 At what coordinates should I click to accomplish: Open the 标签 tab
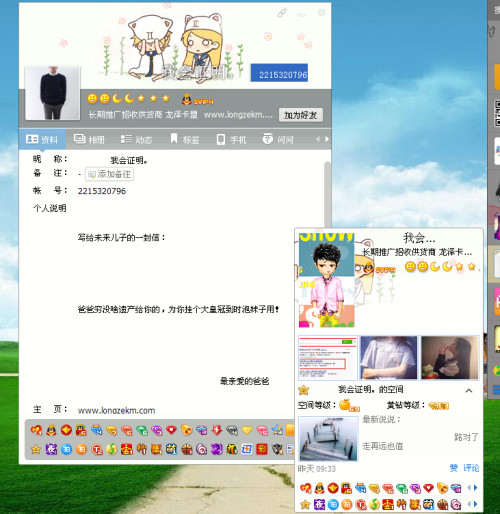coord(185,139)
